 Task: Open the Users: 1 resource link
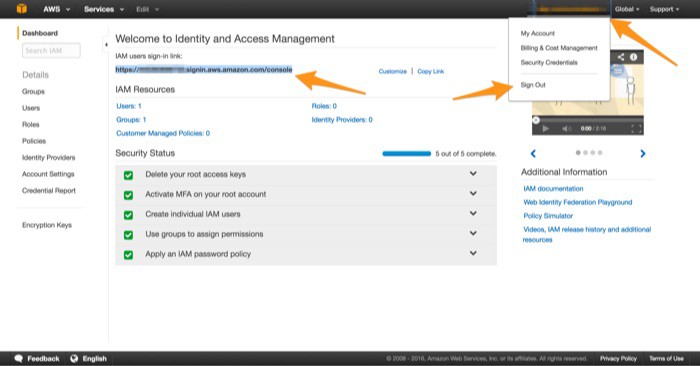coord(129,106)
